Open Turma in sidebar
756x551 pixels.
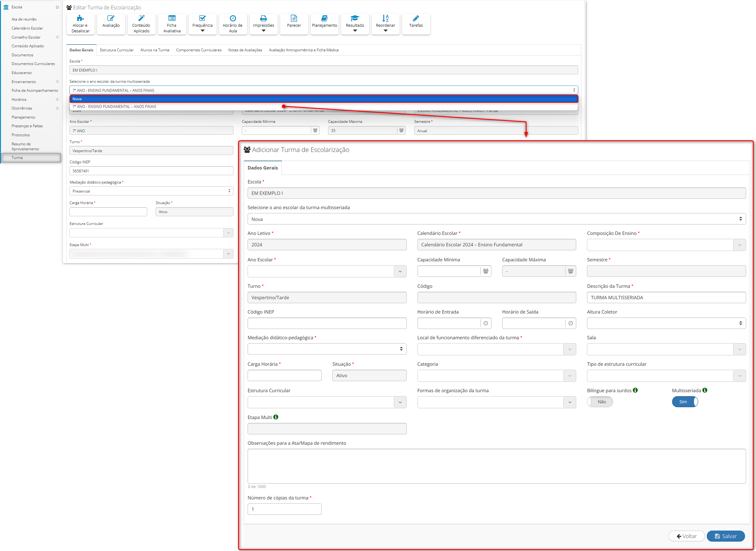(x=31, y=157)
